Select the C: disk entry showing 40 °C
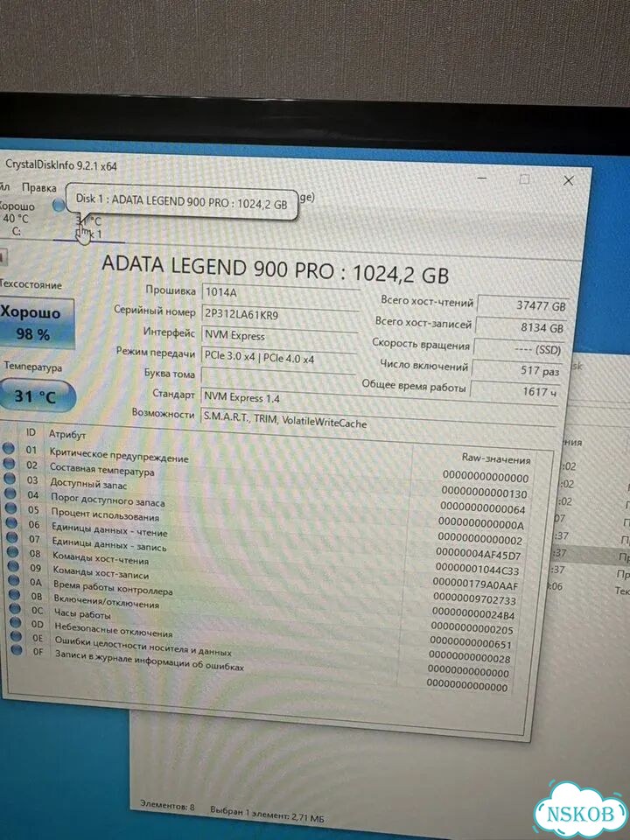 tap(16, 219)
